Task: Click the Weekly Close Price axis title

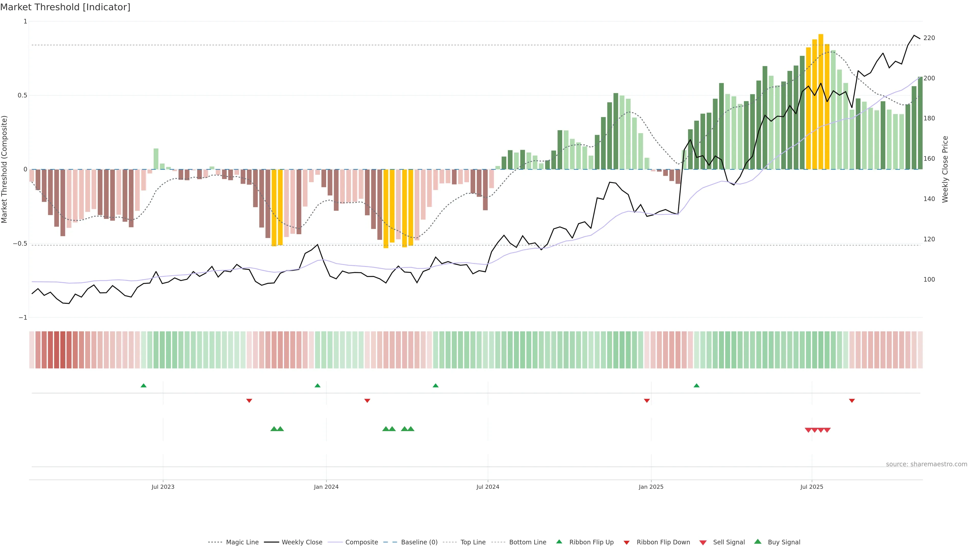Action: (945, 169)
